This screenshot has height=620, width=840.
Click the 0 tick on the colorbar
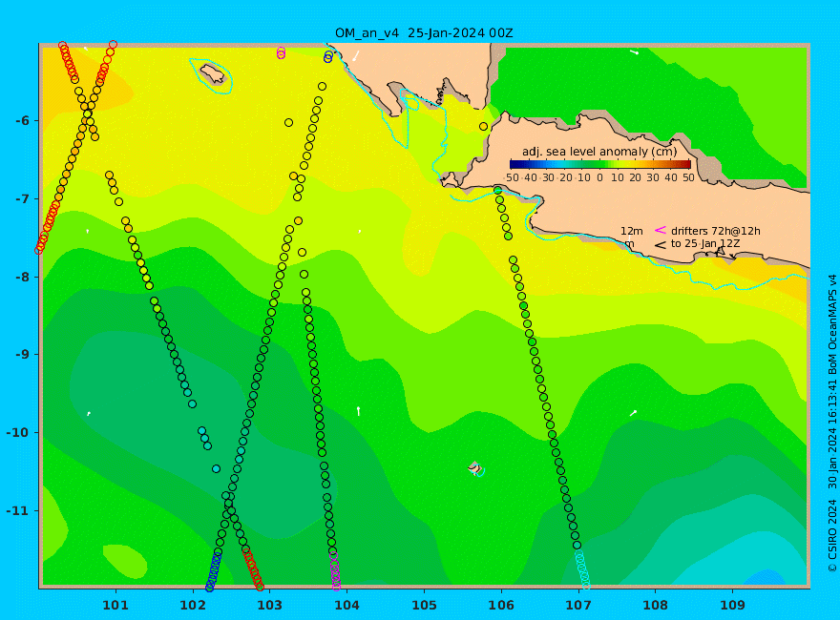(599, 177)
